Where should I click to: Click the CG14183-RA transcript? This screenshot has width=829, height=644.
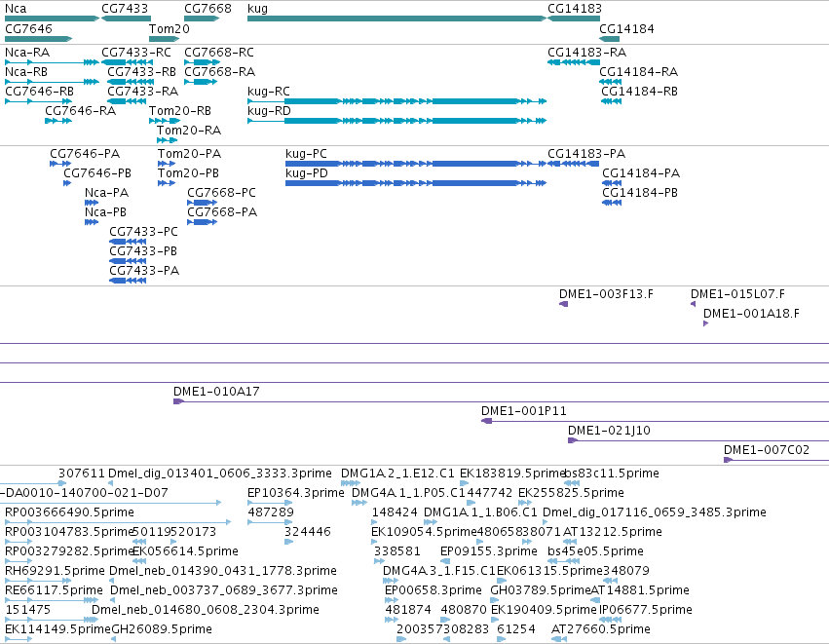point(574,62)
